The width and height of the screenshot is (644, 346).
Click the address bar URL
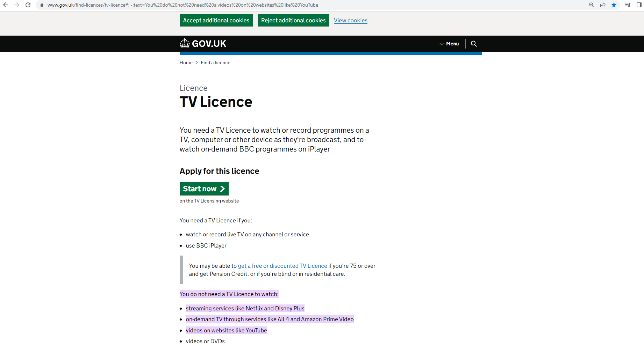pyautogui.click(x=183, y=5)
